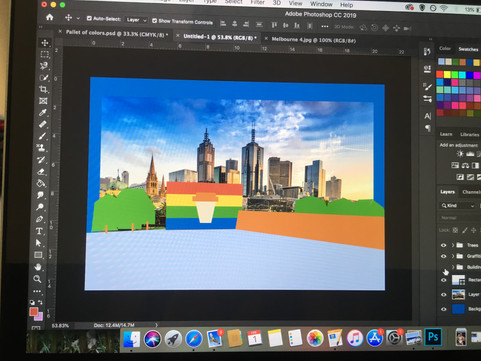Switch to Pallet of colors.psd tab
481x361 pixels.
[117, 33]
